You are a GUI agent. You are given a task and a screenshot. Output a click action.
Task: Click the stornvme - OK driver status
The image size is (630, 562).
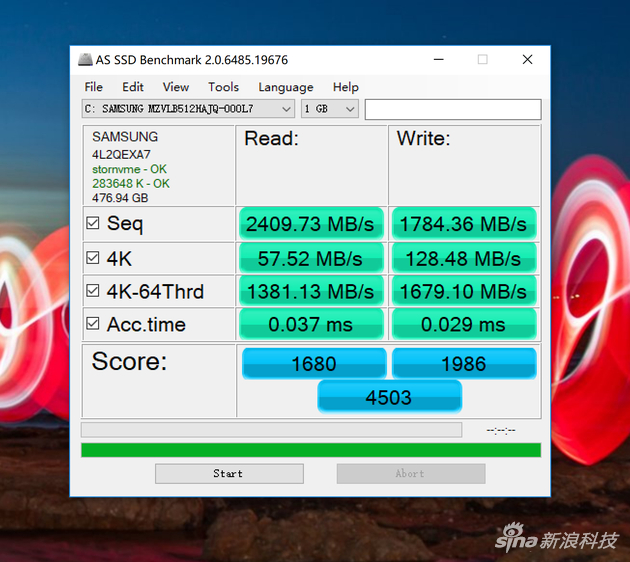(x=129, y=169)
